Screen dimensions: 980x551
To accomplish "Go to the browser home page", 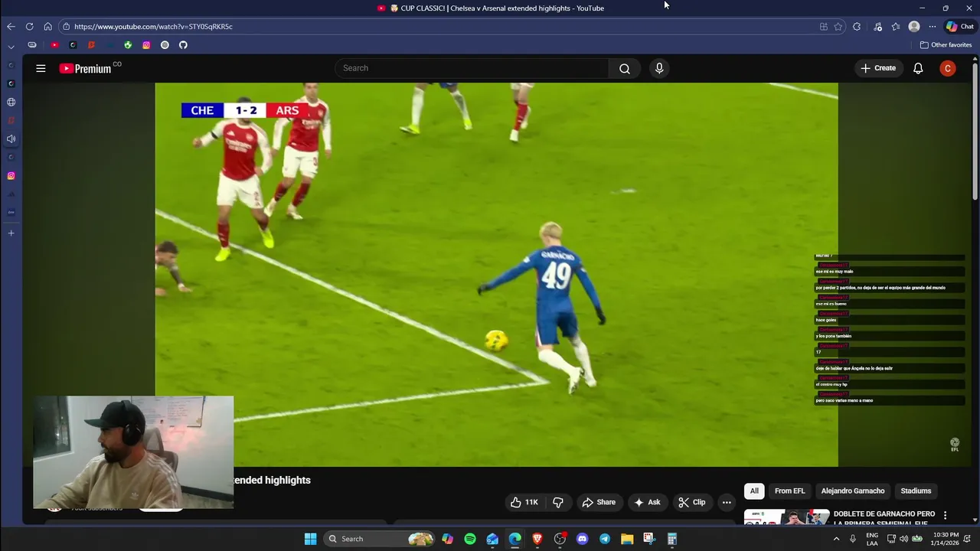I will tap(47, 26).
